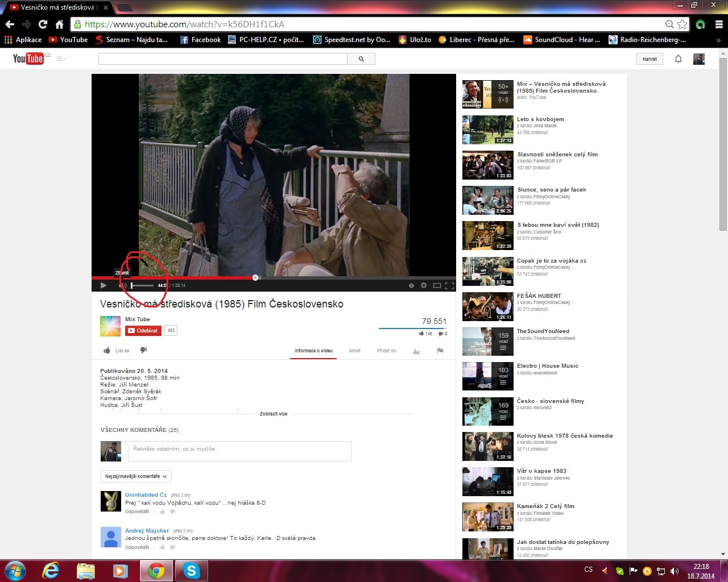Launch Internet Explorer from taskbar
The image size is (728, 582).
pyautogui.click(x=51, y=571)
